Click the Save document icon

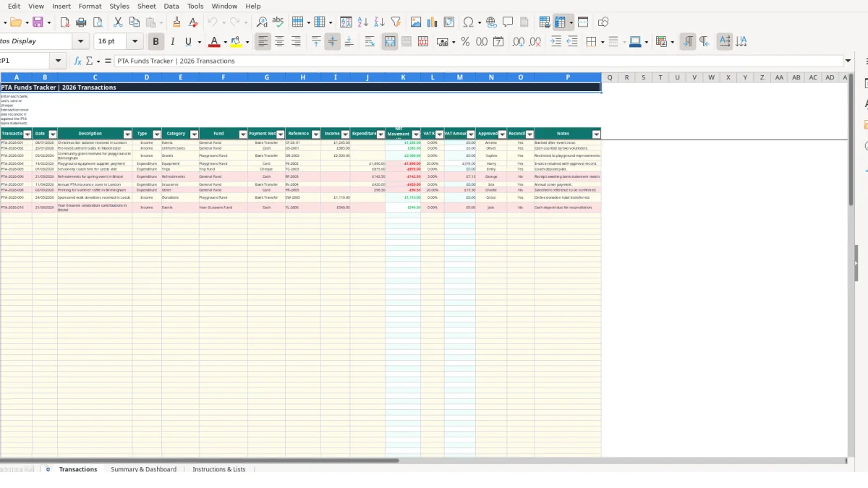click(38, 22)
